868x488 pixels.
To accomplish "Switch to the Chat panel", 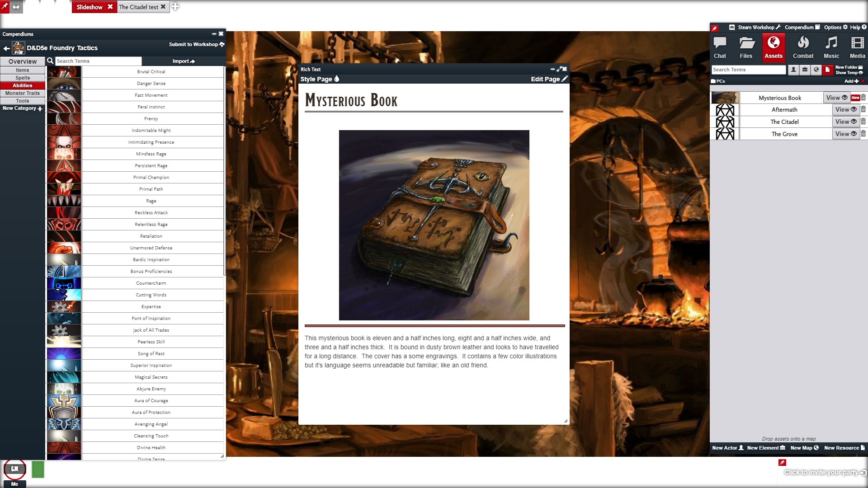I will click(x=720, y=47).
